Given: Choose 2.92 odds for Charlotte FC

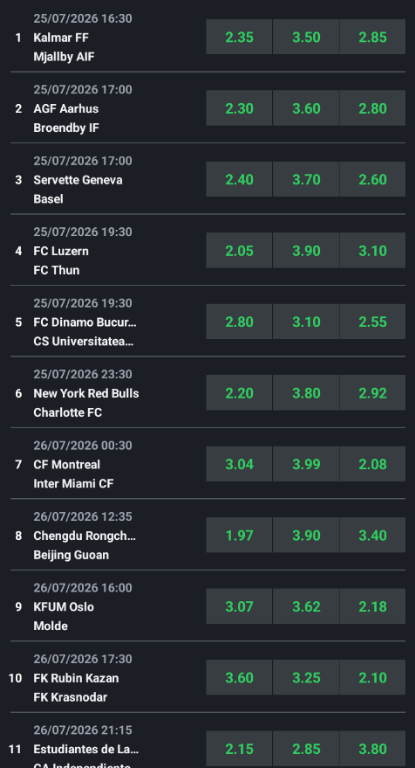Looking at the screenshot, I should click(x=372, y=393).
